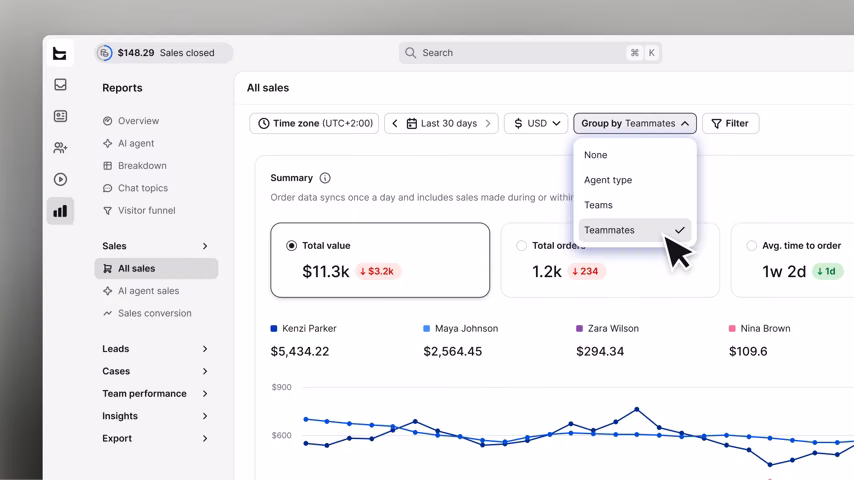
Task: Open Chat topics report
Action: (x=143, y=188)
